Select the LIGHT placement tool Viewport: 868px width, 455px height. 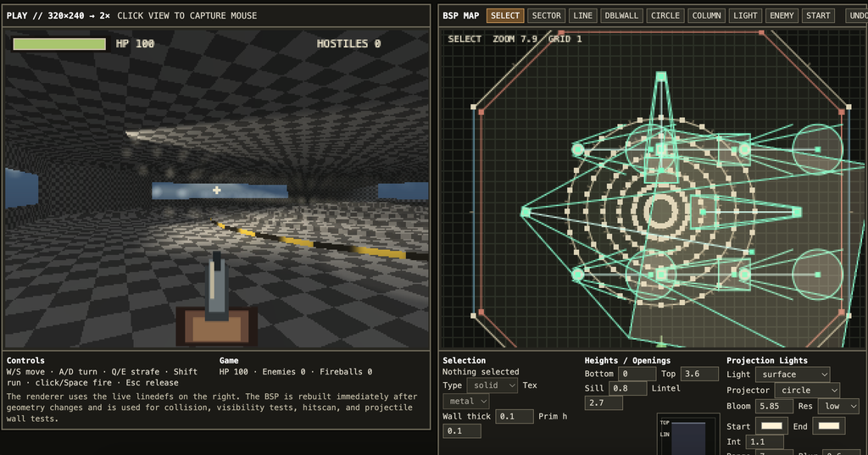[745, 15]
